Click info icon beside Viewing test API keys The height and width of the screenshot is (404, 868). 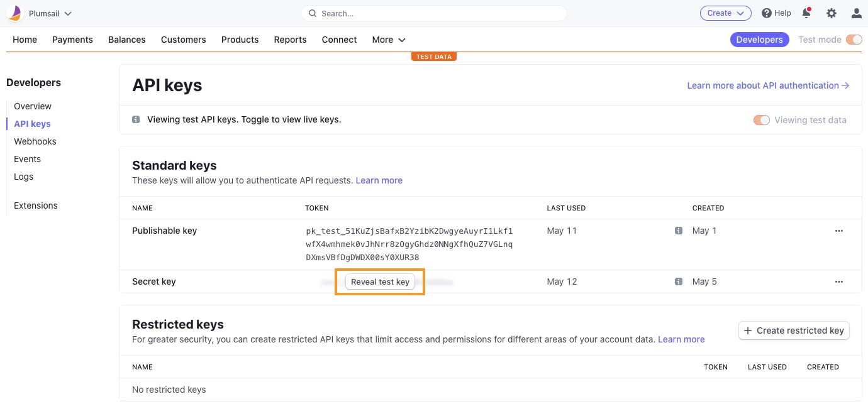(x=136, y=119)
